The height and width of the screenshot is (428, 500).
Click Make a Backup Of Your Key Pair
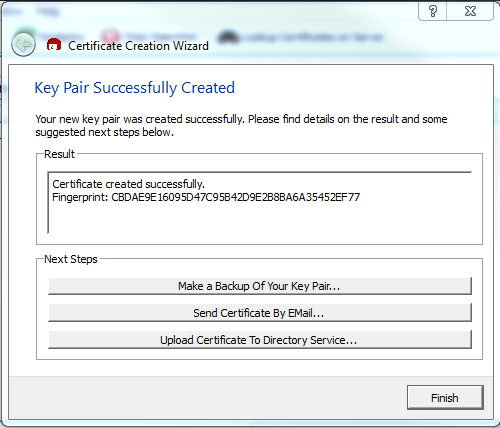[260, 286]
